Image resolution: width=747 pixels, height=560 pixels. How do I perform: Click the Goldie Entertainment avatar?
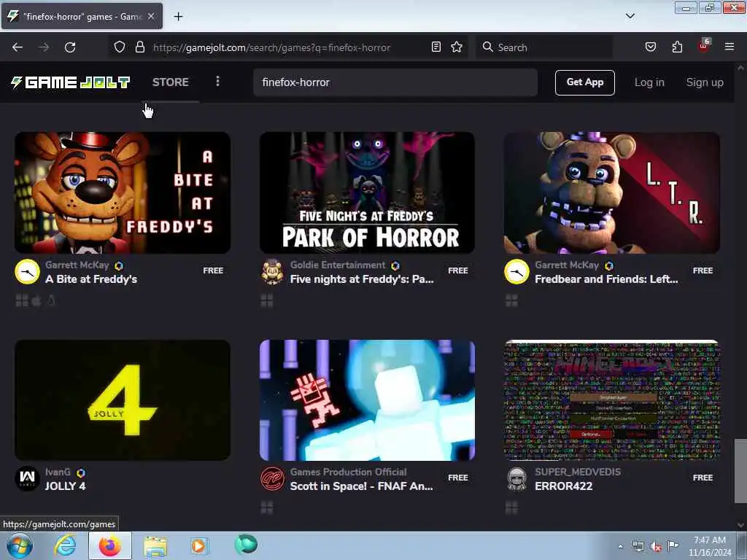pyautogui.click(x=272, y=272)
